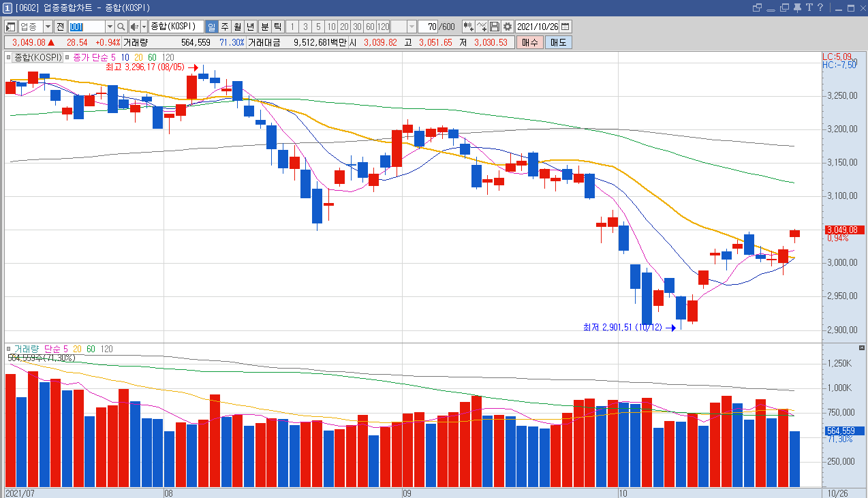Click the small square before 거래량 legend
Image resolution: width=868 pixels, height=498 pixels.
8,349
